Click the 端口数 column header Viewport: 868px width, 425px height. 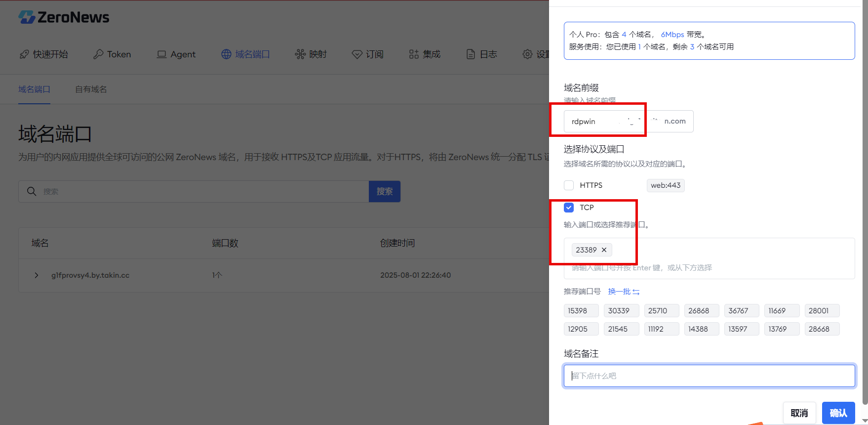(x=225, y=243)
